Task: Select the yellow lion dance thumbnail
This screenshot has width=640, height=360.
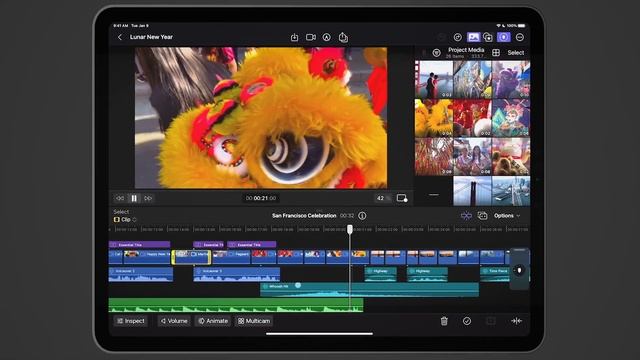Action: 433,118
